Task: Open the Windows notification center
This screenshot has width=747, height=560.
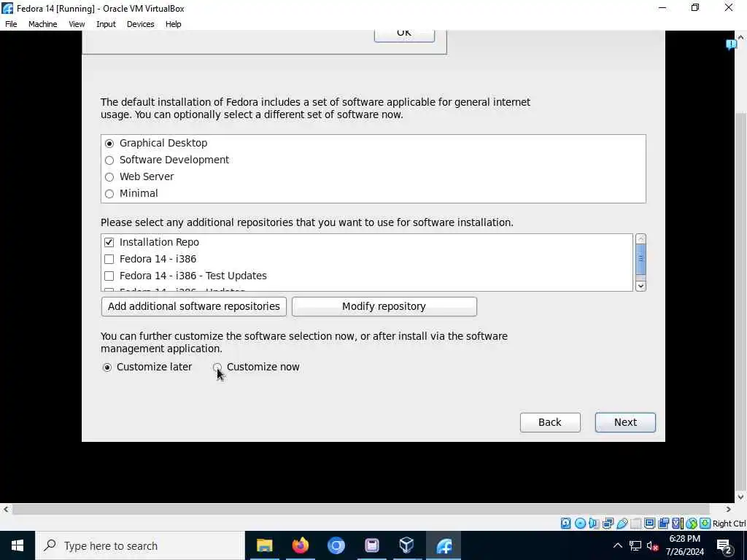Action: pos(724,545)
